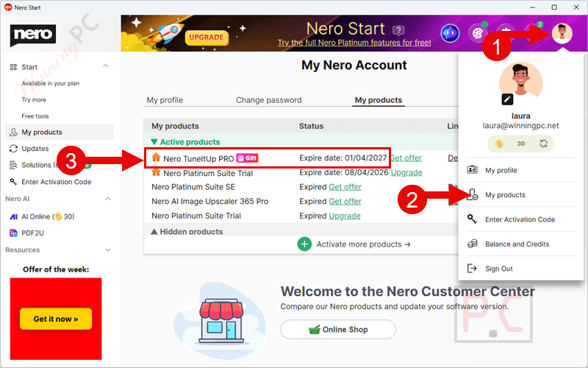Click Activate more products link
The image size is (588, 368).
(363, 244)
